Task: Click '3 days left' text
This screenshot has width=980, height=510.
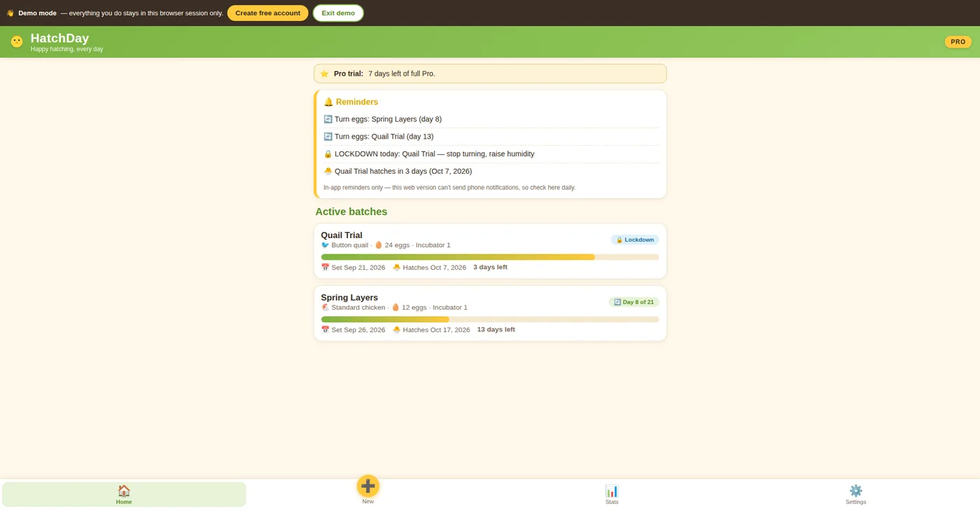Action: coord(490,267)
